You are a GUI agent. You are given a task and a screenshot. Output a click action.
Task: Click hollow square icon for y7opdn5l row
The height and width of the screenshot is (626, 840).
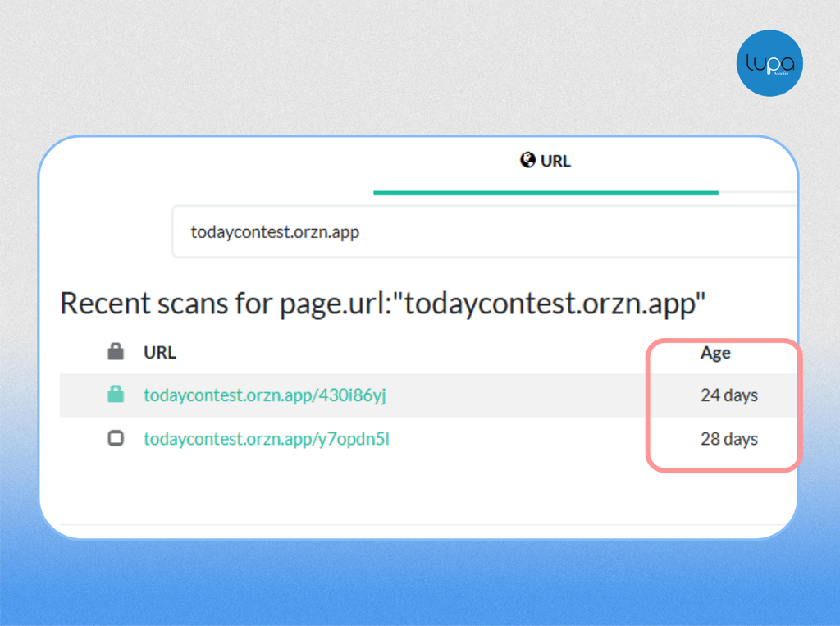point(116,438)
